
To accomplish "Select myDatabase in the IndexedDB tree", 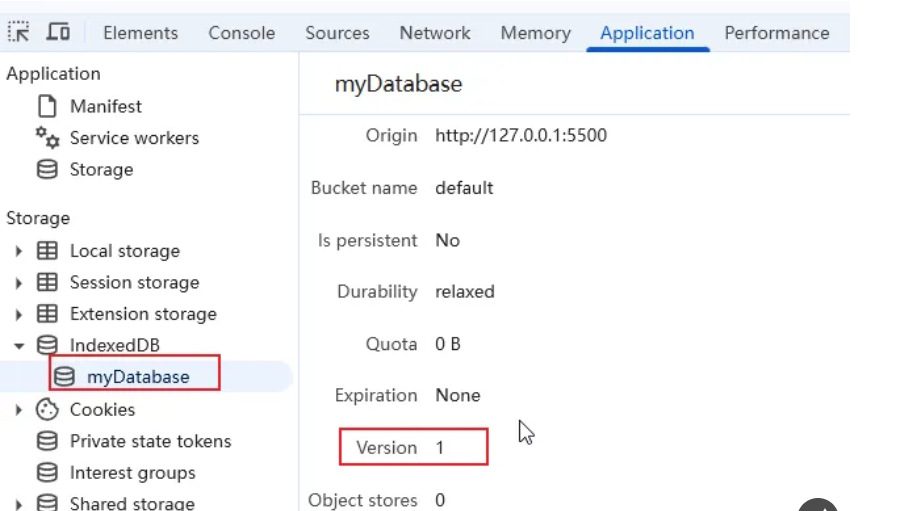I will pos(137,377).
